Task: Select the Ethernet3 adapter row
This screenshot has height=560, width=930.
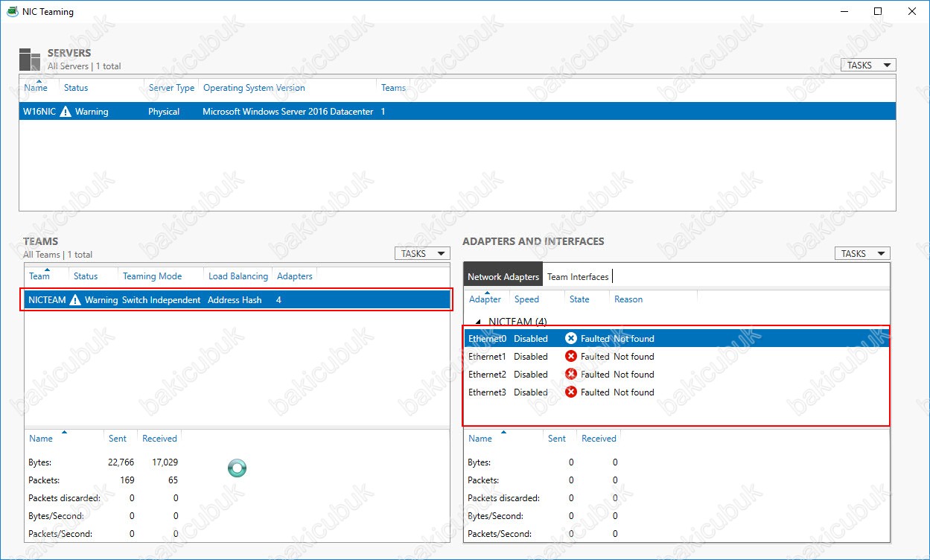Action: coord(676,392)
